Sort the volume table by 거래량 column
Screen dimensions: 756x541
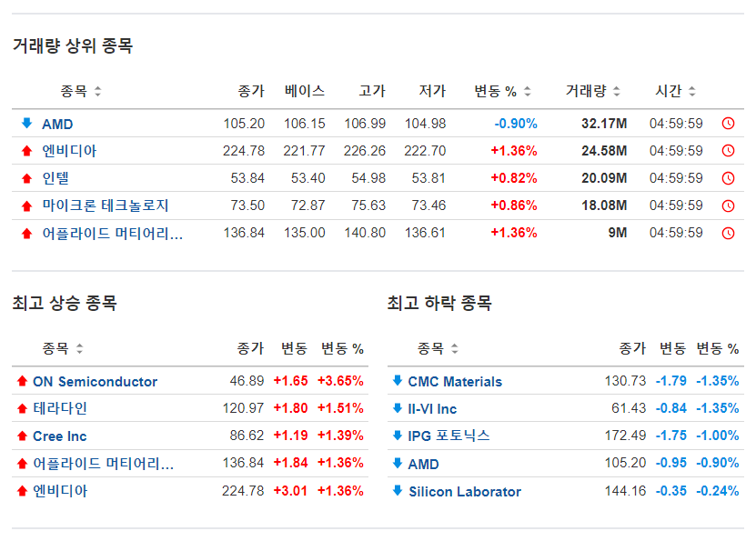click(616, 91)
